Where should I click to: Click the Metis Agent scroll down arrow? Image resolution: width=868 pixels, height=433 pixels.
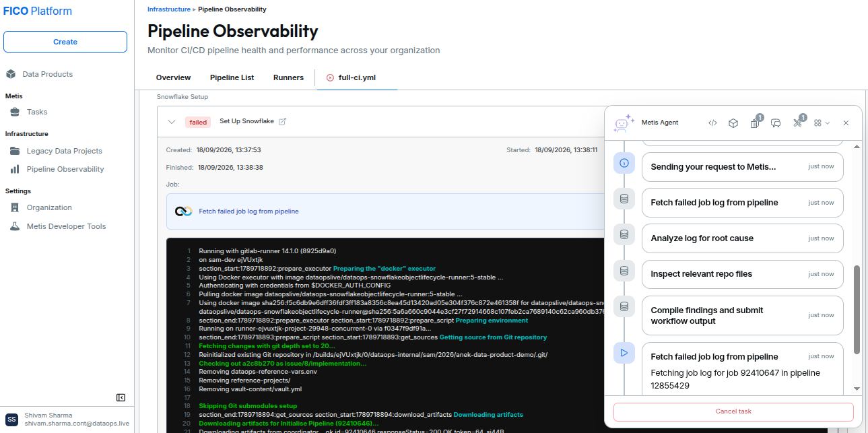click(857, 389)
